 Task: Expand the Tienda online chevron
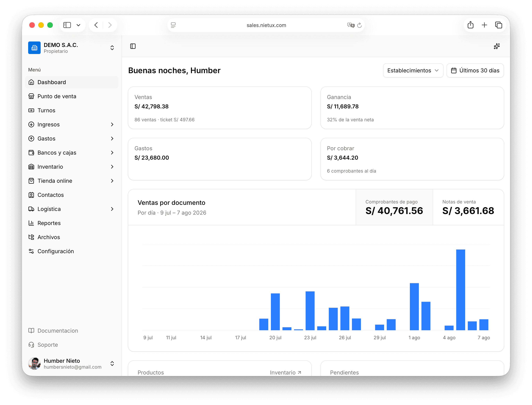coord(112,181)
